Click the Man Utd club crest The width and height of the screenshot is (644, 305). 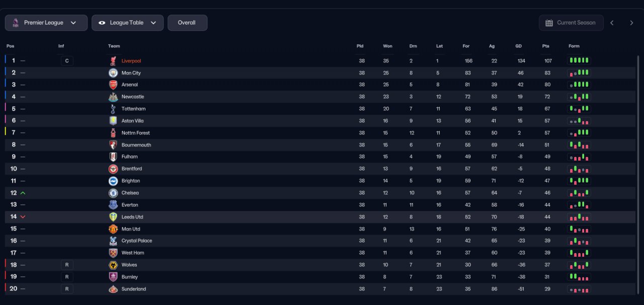[x=113, y=229]
